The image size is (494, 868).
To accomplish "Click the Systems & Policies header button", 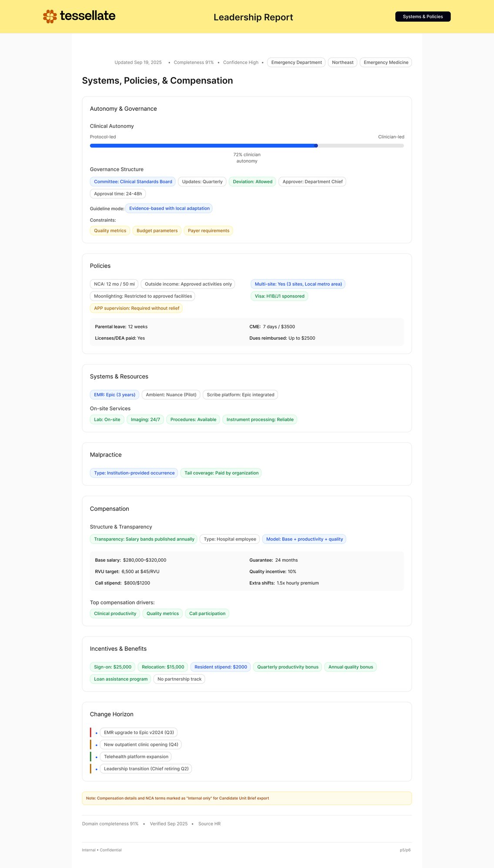I will point(423,17).
